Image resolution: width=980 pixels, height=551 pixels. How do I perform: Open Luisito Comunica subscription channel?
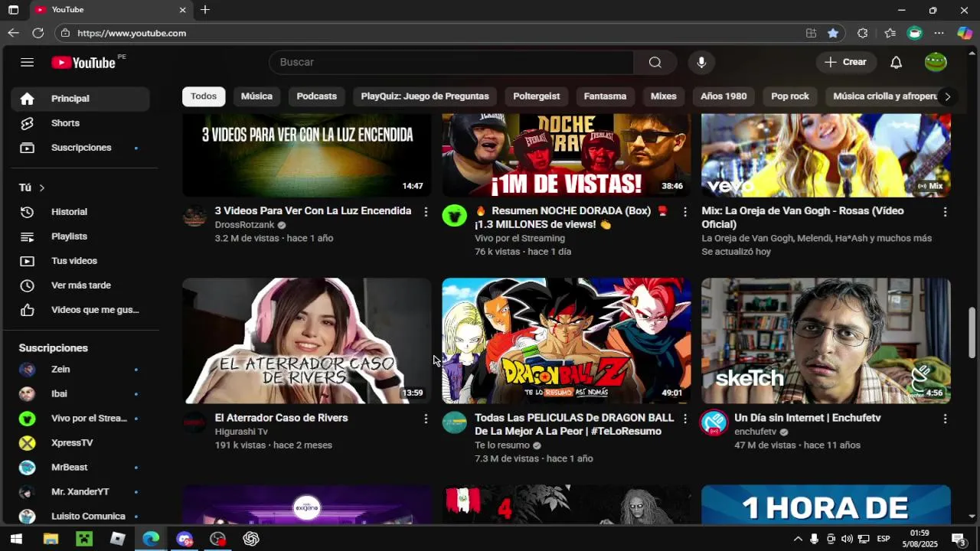pyautogui.click(x=80, y=517)
